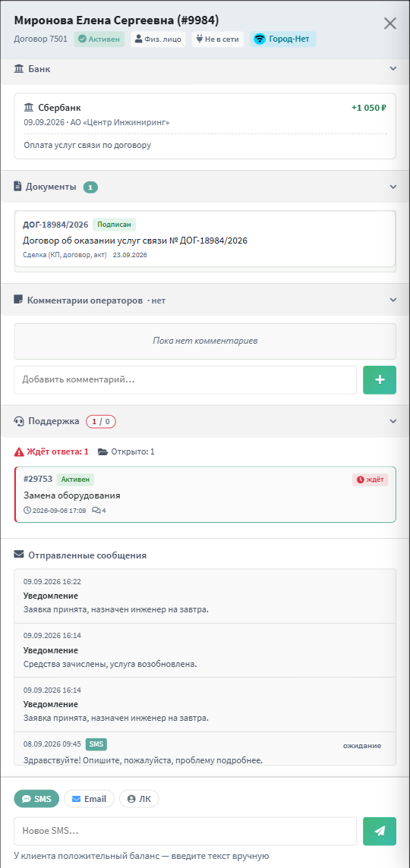Screen dimensions: 410x868
Task: Click the document icon in Документы header
Action: (x=17, y=187)
